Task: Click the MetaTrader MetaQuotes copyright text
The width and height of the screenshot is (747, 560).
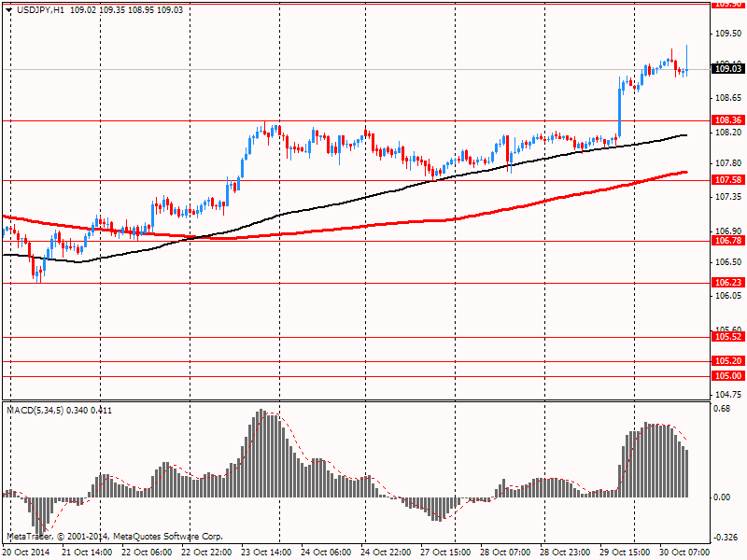Action: click(114, 537)
